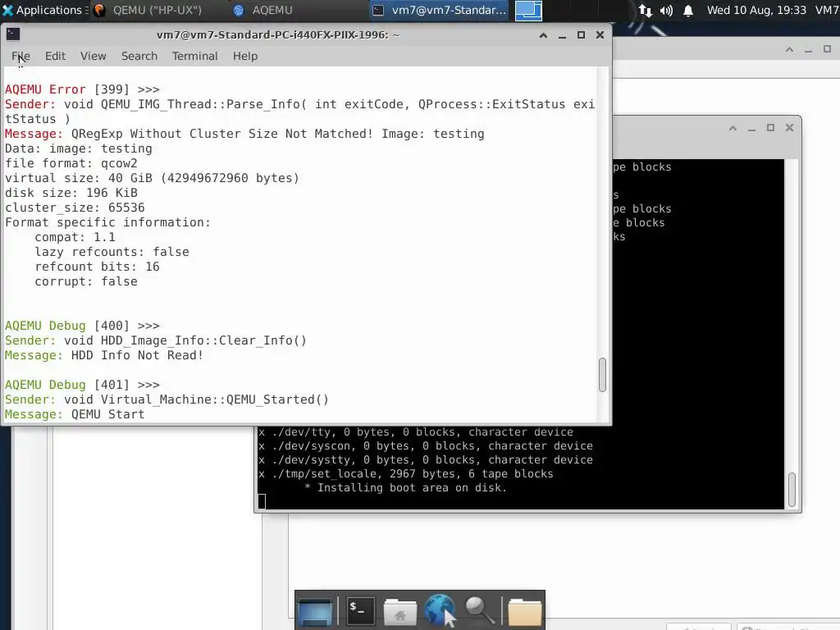Open the Terminal menu
Viewport: 840px width, 630px height.
195,57
